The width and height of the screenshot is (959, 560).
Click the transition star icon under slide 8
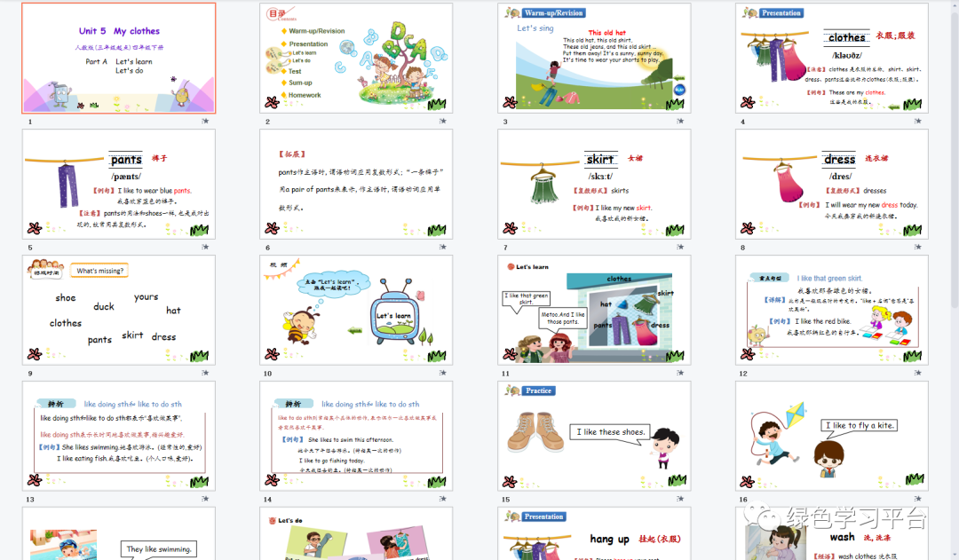[x=917, y=247]
